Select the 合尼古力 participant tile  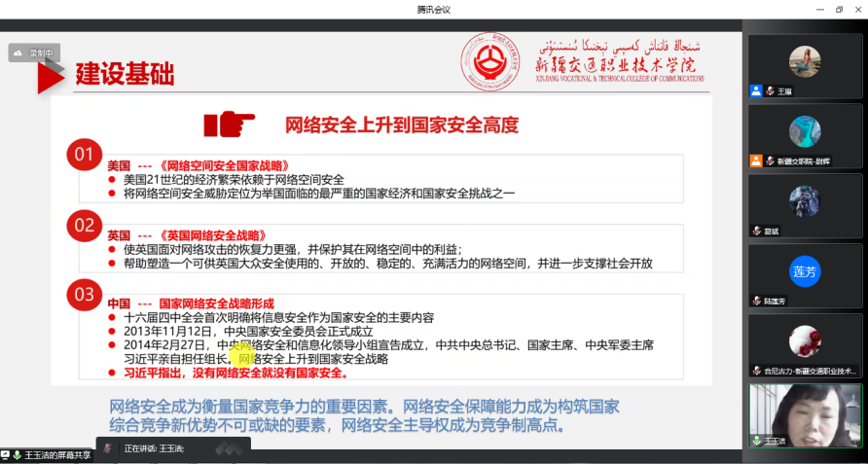click(804, 341)
